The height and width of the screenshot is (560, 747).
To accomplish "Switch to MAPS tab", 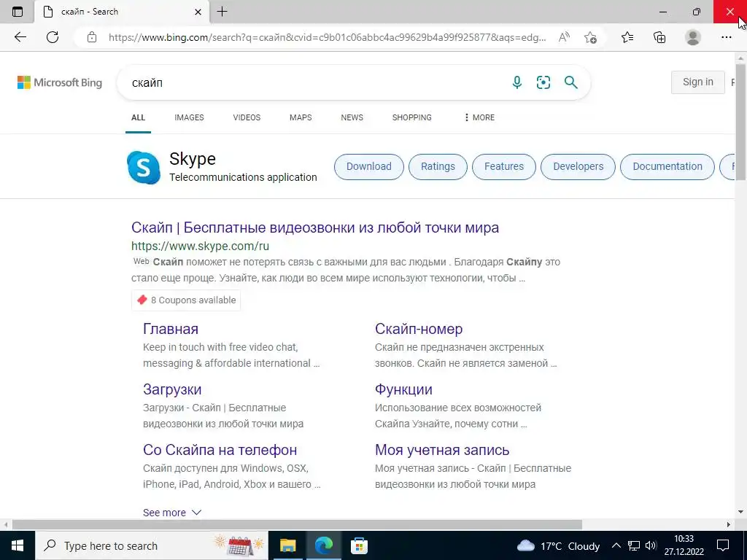I will (x=301, y=117).
